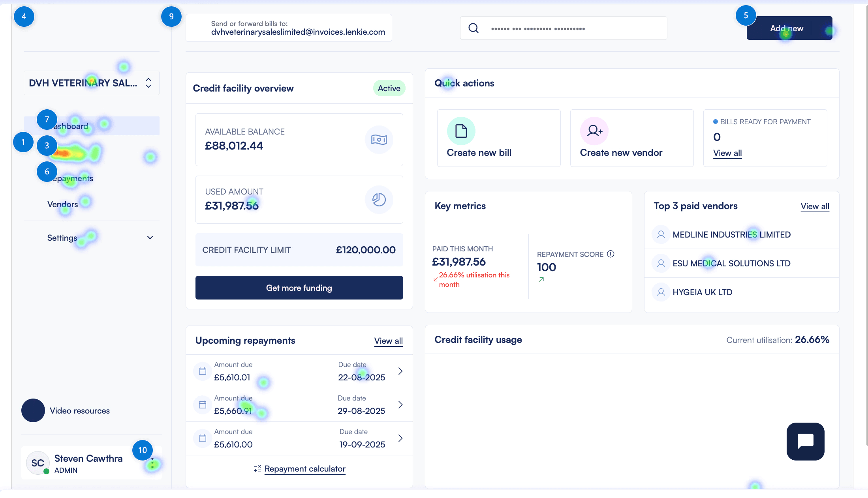Open the DVH Veterinary company switcher
Viewport: 868px width, 498px height.
pos(91,83)
